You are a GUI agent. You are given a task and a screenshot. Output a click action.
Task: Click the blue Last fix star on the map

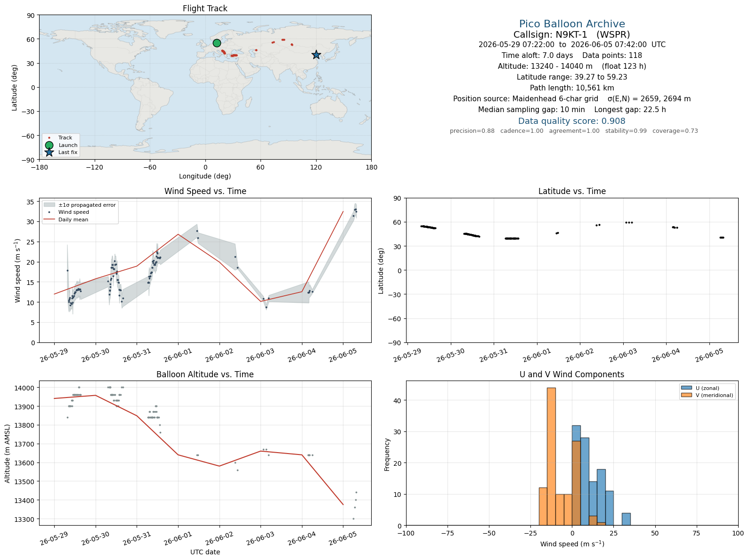[316, 55]
